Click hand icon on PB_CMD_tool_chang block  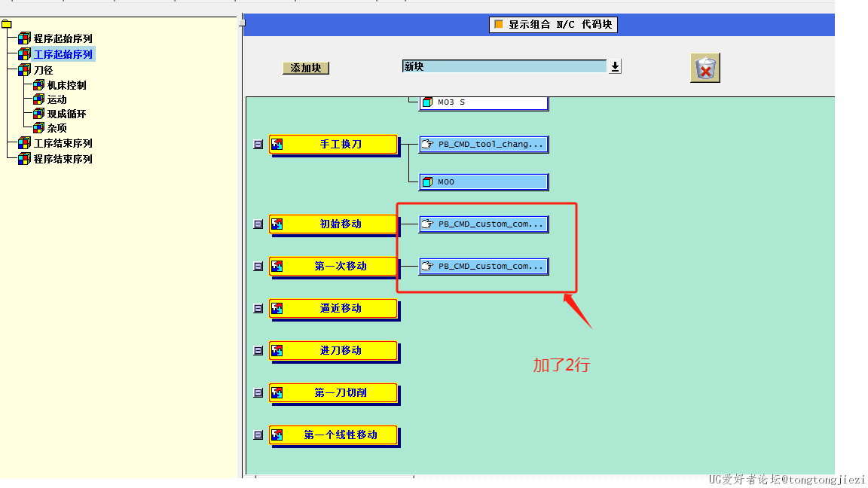point(427,145)
